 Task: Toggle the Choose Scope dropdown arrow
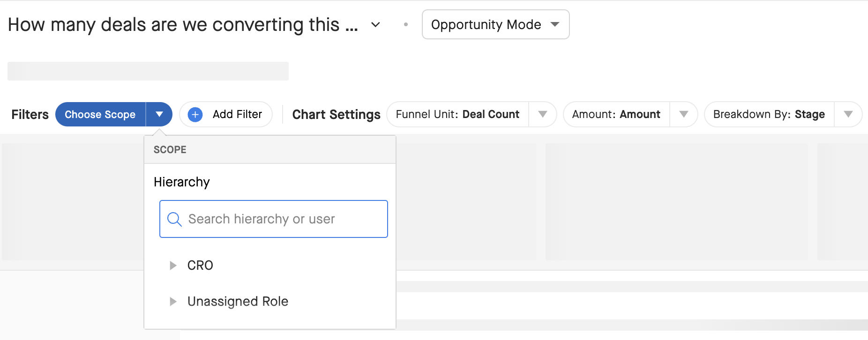159,114
